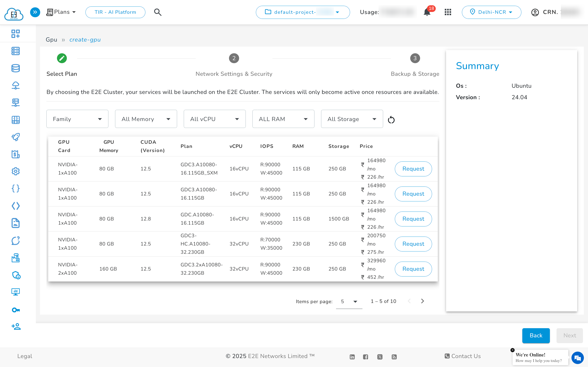Request the GDC3.A10080-16.115GB_SXM plan

[413, 169]
